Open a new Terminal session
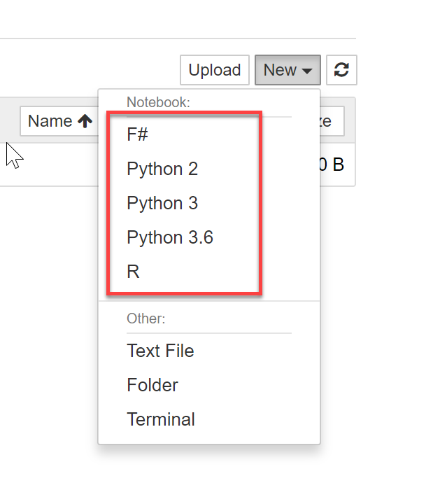This screenshot has width=426, height=504. tap(161, 419)
